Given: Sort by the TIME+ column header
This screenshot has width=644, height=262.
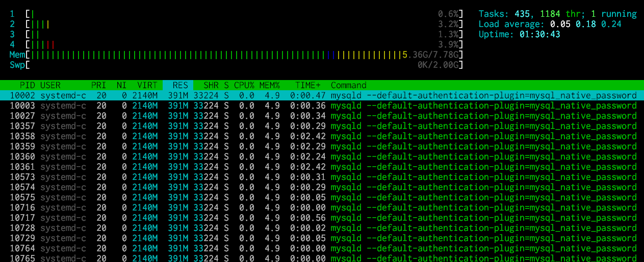Looking at the screenshot, I should coord(308,85).
